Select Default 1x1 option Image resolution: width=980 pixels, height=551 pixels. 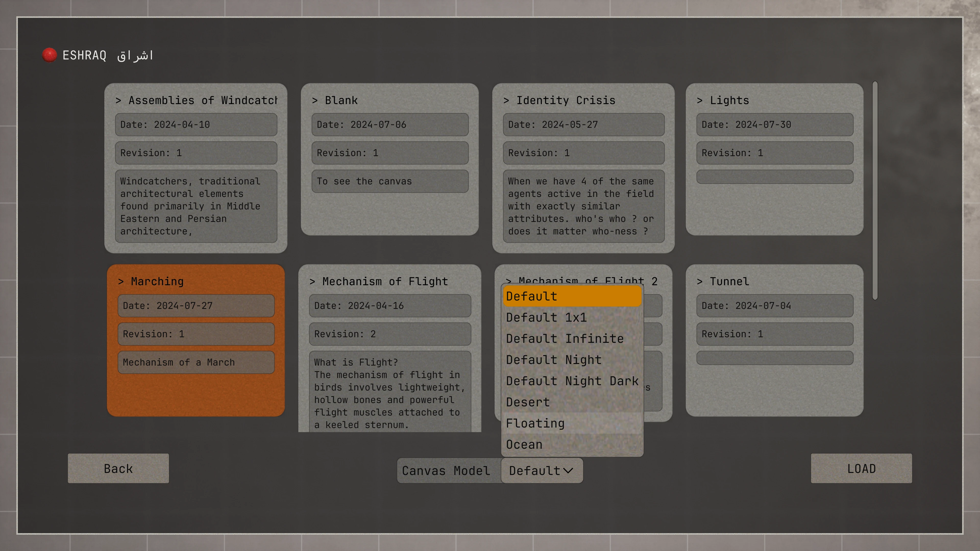(546, 318)
